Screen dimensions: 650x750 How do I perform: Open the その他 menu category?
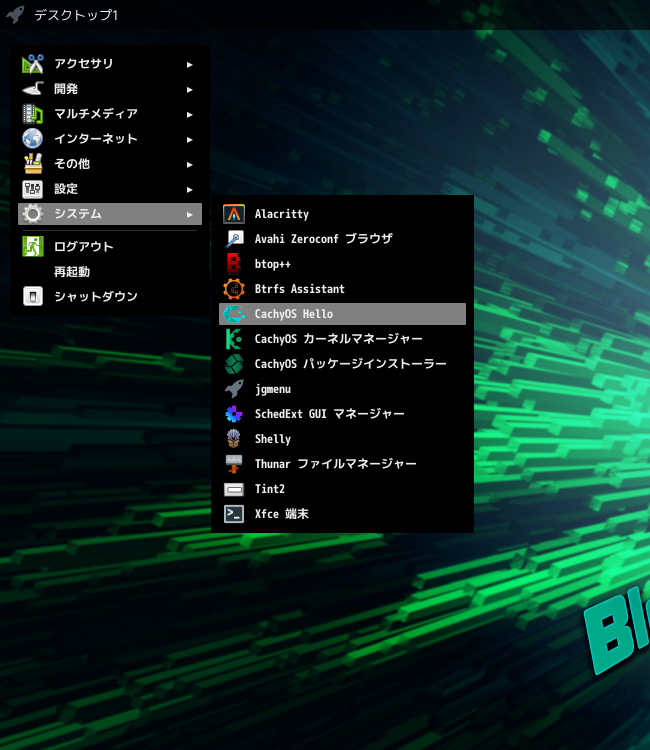(110, 164)
